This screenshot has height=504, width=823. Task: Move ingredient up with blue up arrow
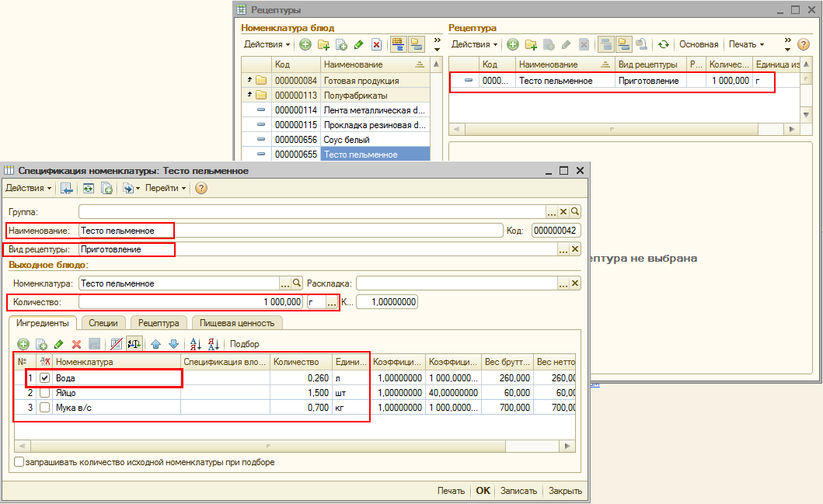(155, 344)
